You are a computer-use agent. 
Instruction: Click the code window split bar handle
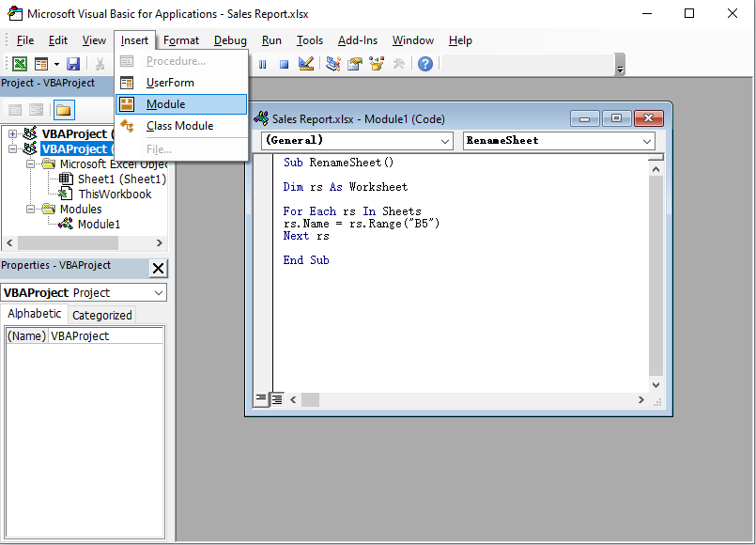656,157
